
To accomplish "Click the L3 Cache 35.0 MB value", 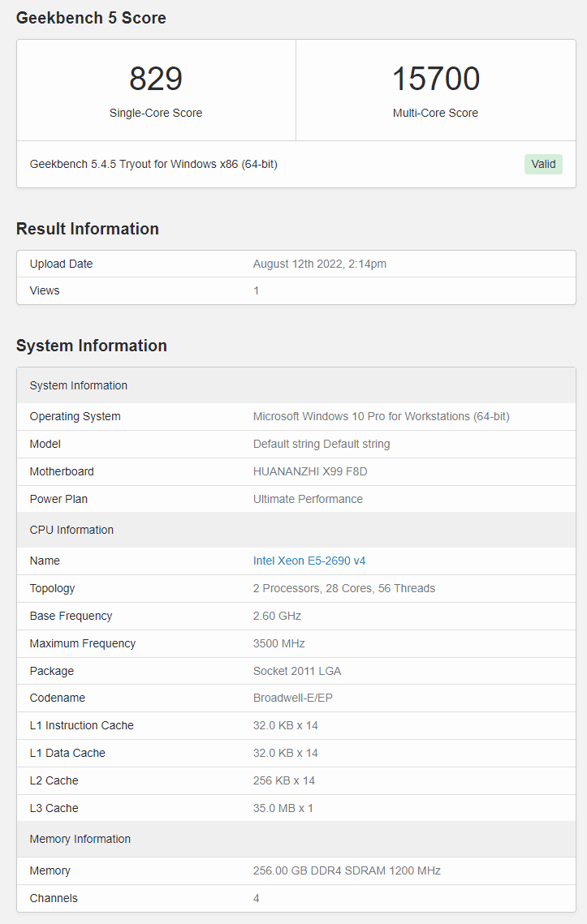I will pyautogui.click(x=283, y=808).
